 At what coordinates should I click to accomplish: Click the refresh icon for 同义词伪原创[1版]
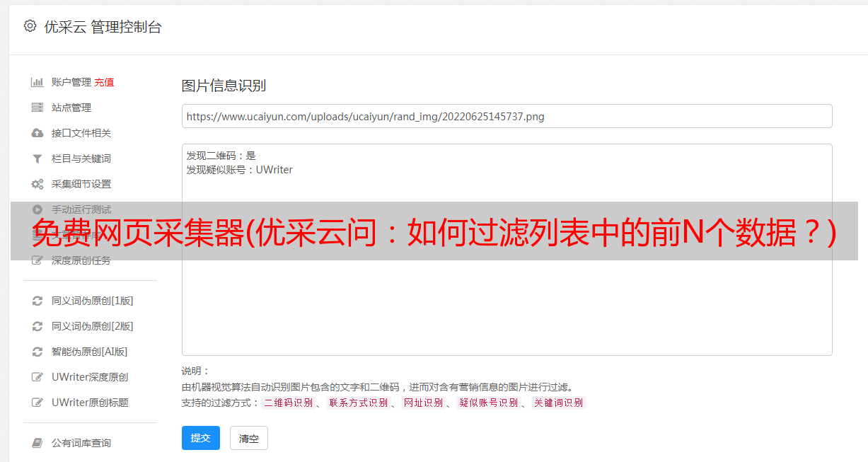37,301
